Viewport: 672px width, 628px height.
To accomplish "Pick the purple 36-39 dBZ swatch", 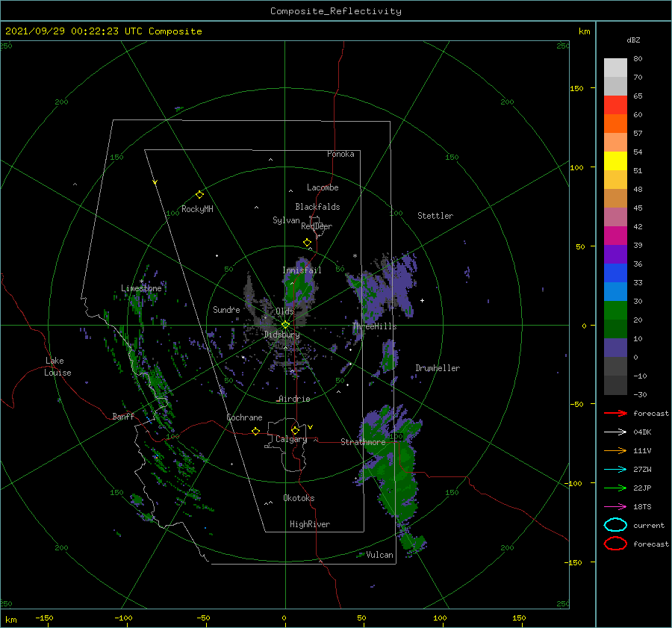I will coord(615,255).
